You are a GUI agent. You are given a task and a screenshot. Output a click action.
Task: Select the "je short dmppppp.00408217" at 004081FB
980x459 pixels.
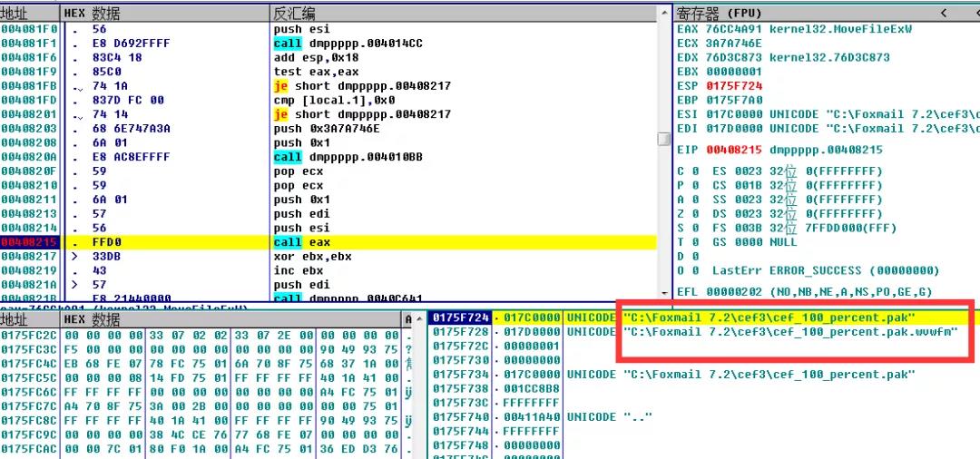click(x=362, y=85)
